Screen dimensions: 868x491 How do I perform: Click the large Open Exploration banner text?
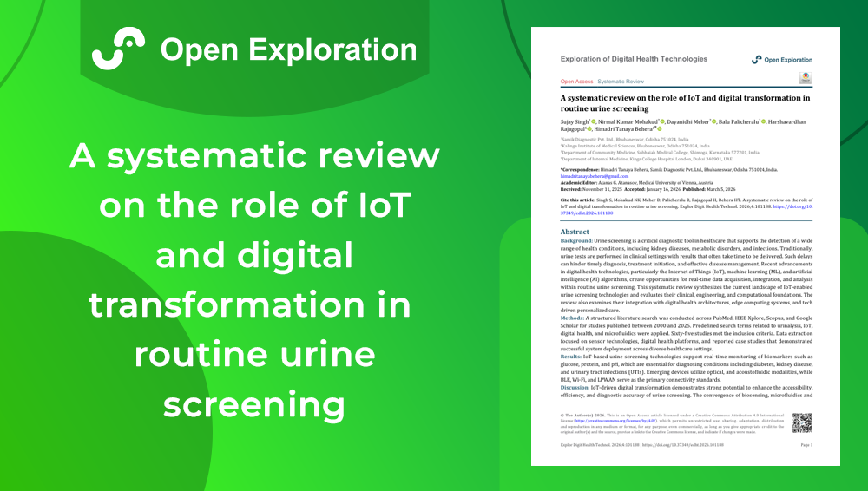click(288, 49)
